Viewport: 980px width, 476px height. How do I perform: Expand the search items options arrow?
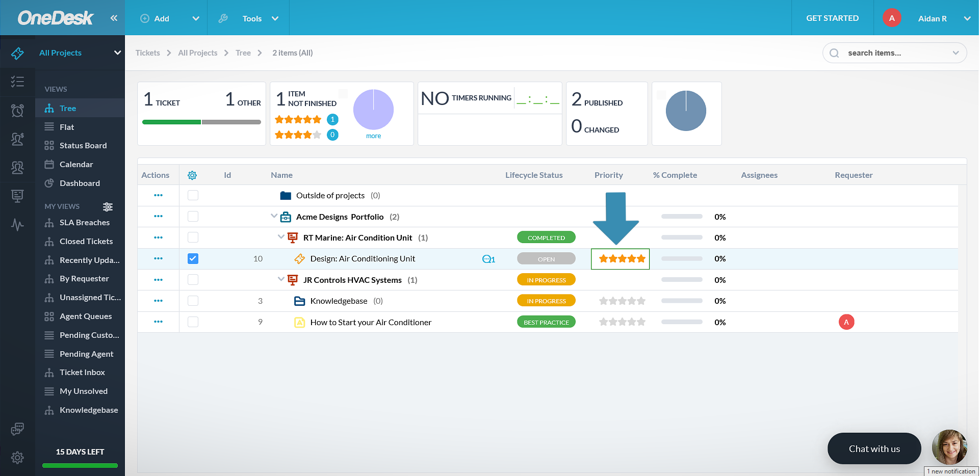tap(956, 53)
